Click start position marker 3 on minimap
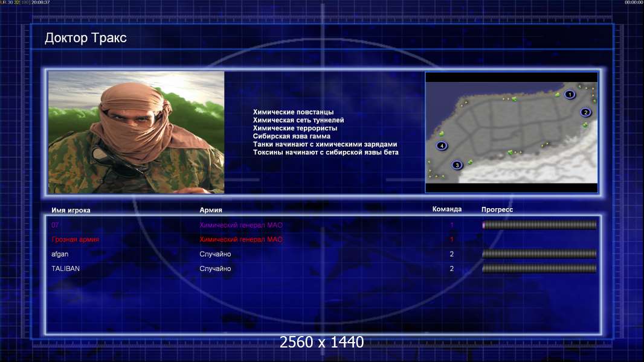Screen dimensions: 644x362 [x=457, y=165]
